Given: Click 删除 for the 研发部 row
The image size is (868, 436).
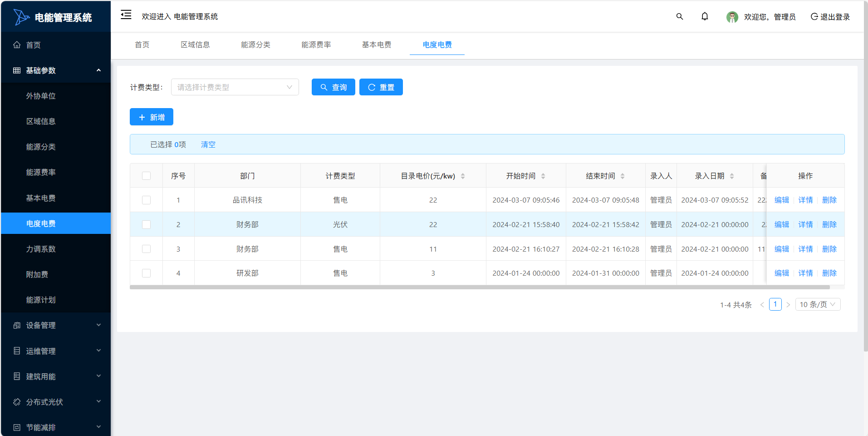Looking at the screenshot, I should click(x=829, y=273).
